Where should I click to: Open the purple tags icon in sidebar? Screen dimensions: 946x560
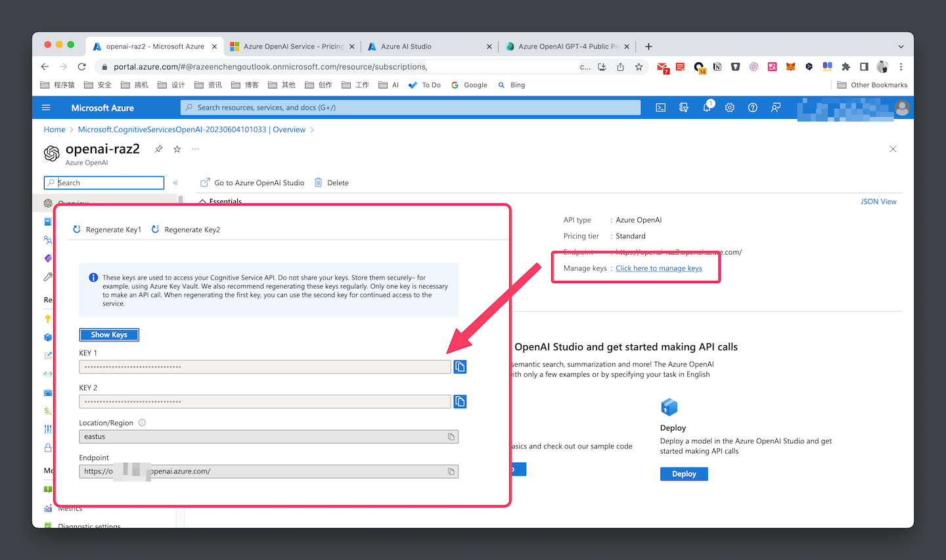click(47, 258)
